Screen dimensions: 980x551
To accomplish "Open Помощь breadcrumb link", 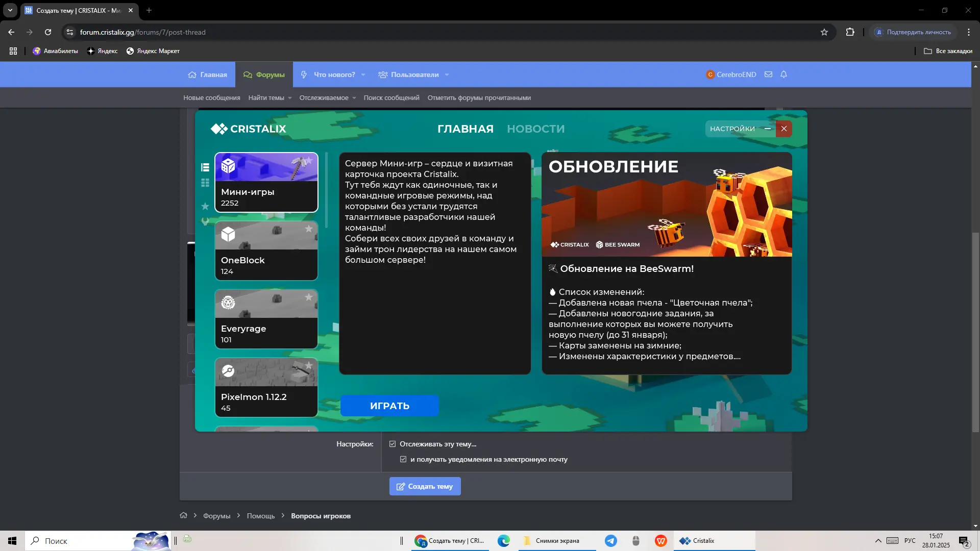I will point(261,516).
